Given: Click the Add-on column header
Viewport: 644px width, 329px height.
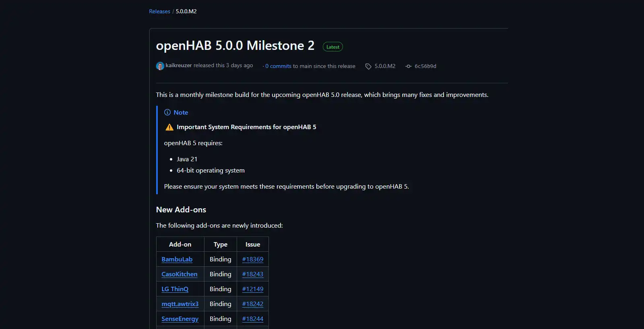Looking at the screenshot, I should coord(180,245).
